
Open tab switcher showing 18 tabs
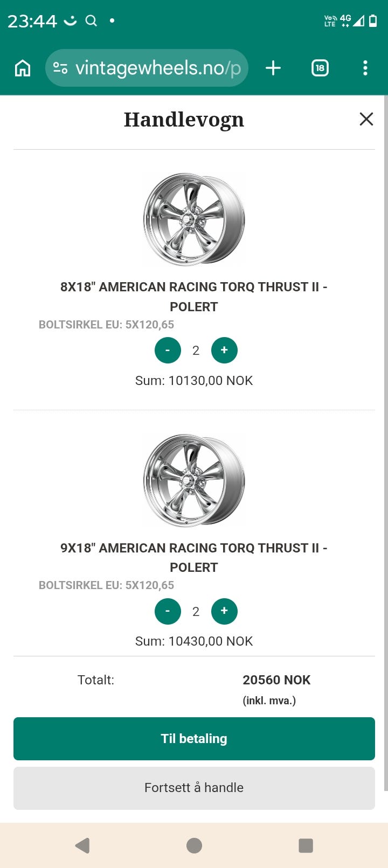click(x=320, y=68)
